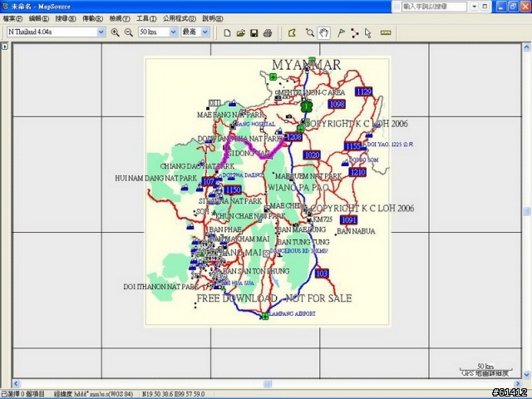Click the horizontal scrollbar thumb
Image resolution: width=532 pixels, height=399 pixels.
click(268, 384)
